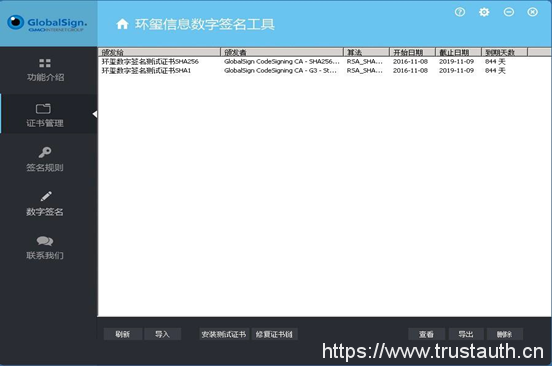The height and width of the screenshot is (366, 552).
Task: Open 签名规则 key icon
Action: point(45,152)
